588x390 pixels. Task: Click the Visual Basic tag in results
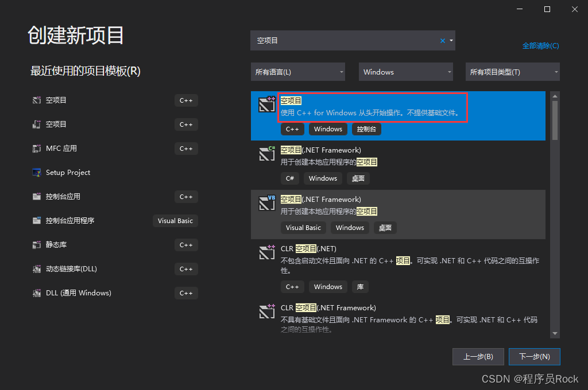click(303, 228)
